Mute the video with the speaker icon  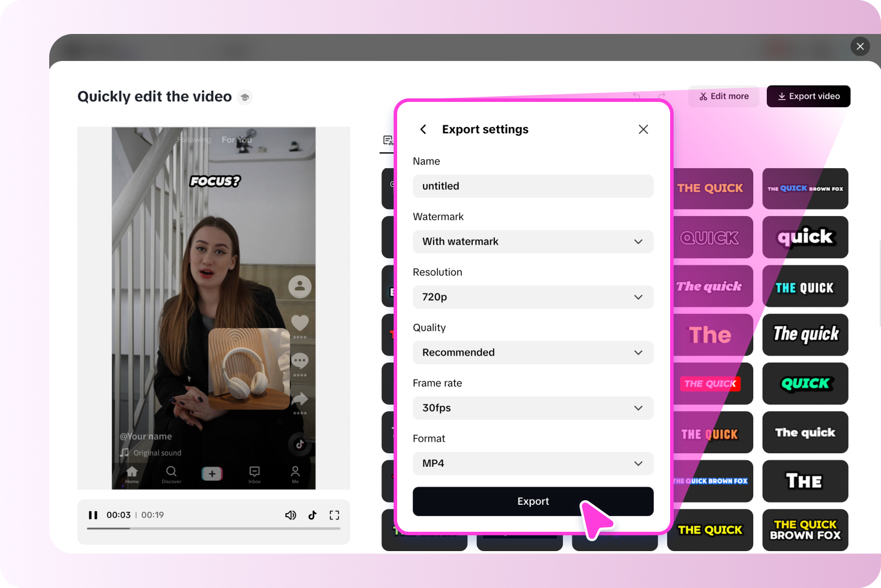(x=291, y=515)
